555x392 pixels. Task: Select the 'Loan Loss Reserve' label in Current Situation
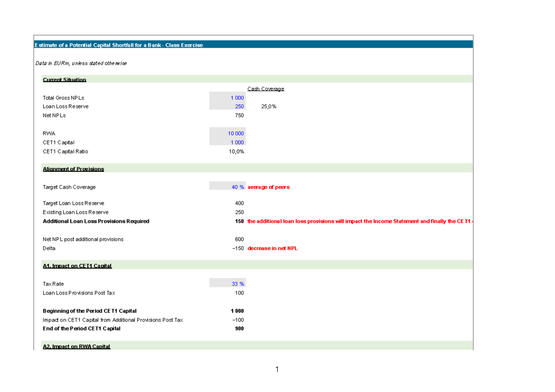(66, 107)
